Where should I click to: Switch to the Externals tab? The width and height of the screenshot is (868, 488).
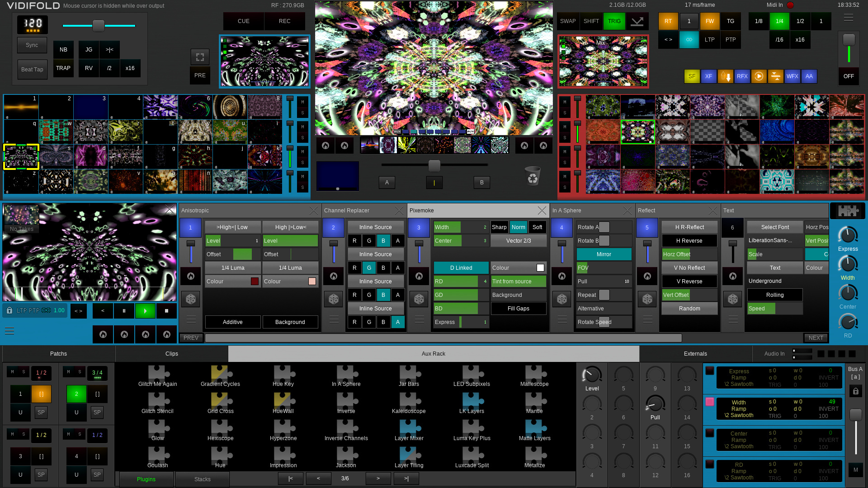695,354
